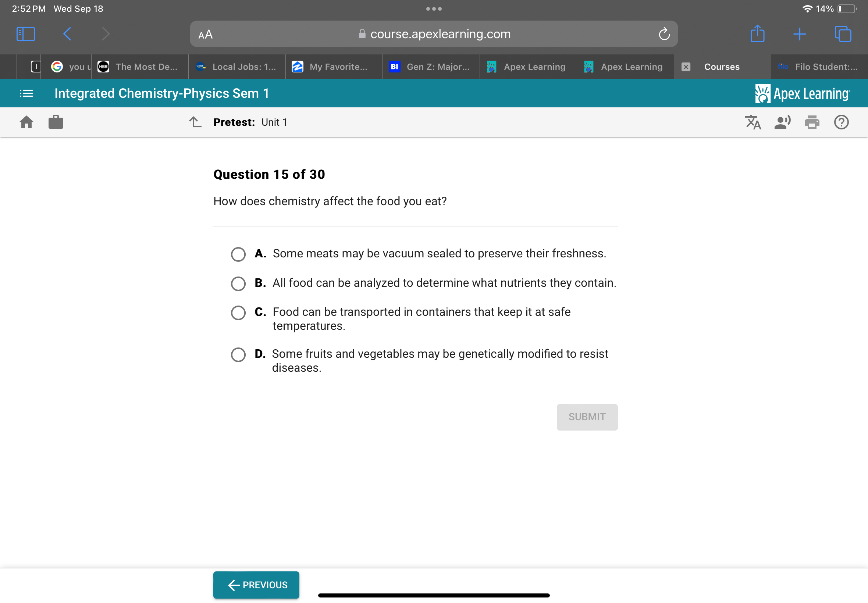Click the home icon
This screenshot has width=868, height=603.
pos(26,122)
